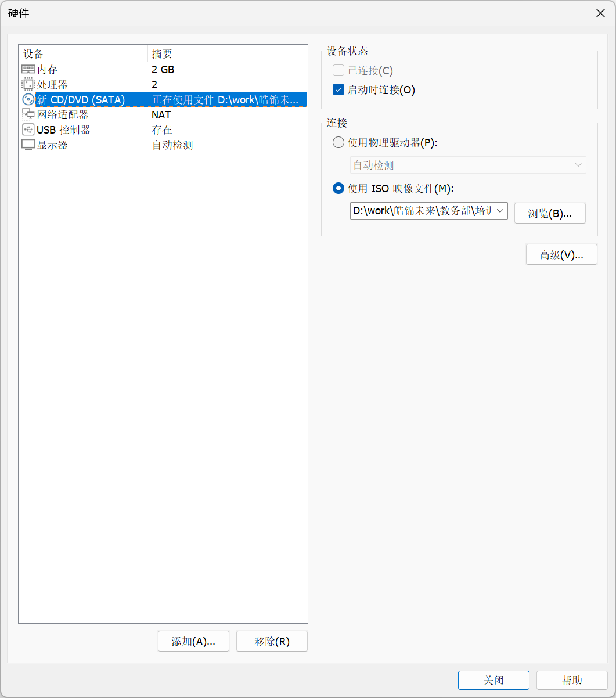The width and height of the screenshot is (616, 698).
Task: Click the USB controller icon
Action: pos(28,130)
